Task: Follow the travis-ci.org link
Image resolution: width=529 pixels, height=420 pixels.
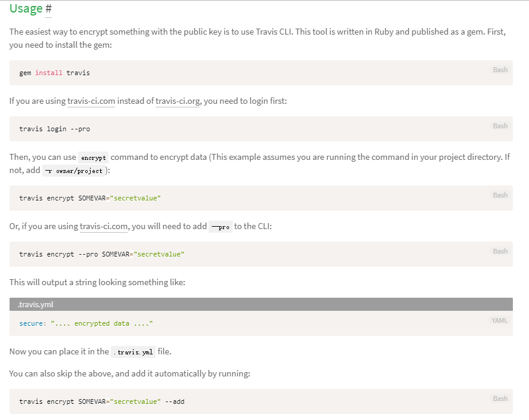Action: 178,101
